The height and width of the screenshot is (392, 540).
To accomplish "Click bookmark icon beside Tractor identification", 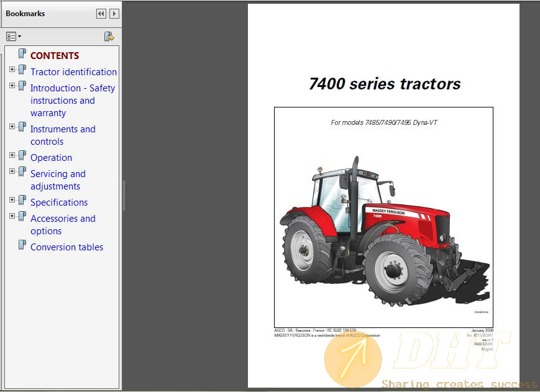I will (x=22, y=70).
